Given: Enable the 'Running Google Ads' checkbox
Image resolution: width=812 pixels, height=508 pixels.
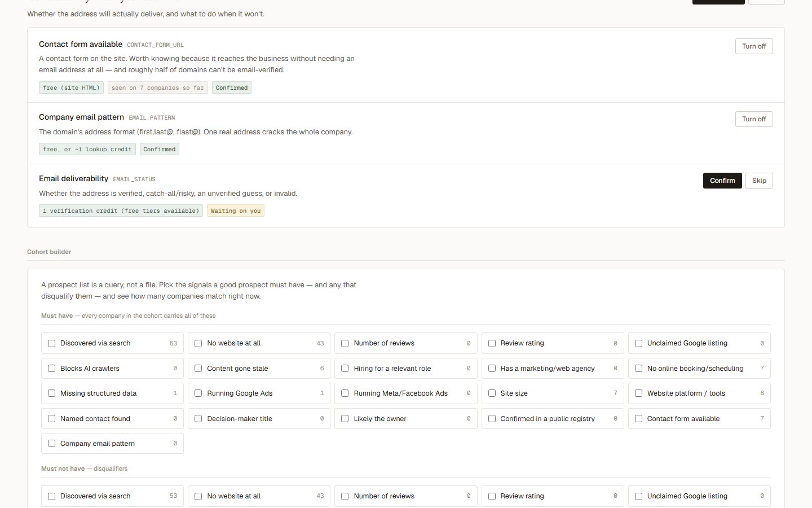Looking at the screenshot, I should point(198,393).
